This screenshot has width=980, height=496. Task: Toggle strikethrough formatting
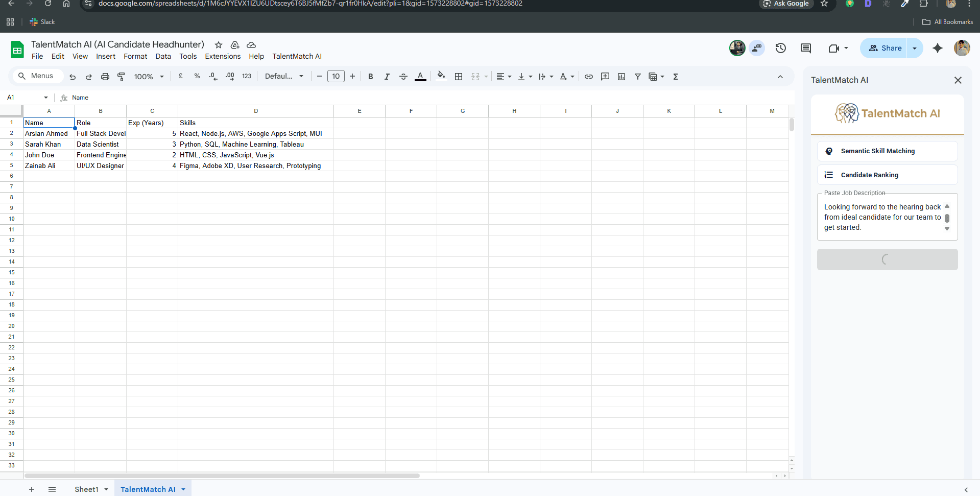[x=403, y=77]
